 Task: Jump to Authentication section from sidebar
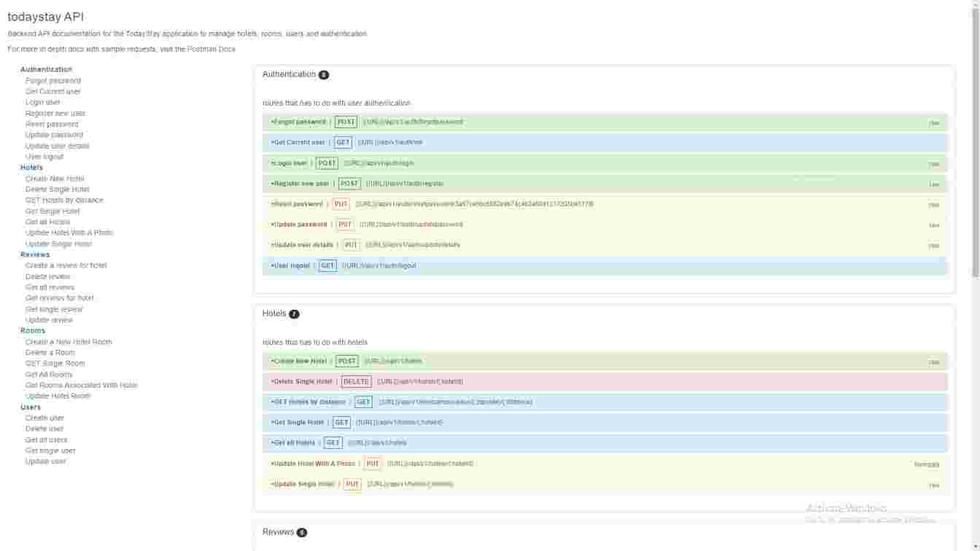(x=46, y=69)
